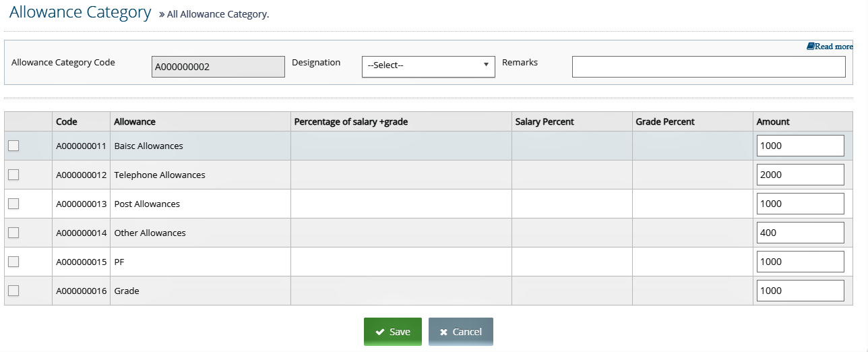The width and height of the screenshot is (868, 352).
Task: Click the Telephone Allowances amount field
Action: [x=801, y=175]
